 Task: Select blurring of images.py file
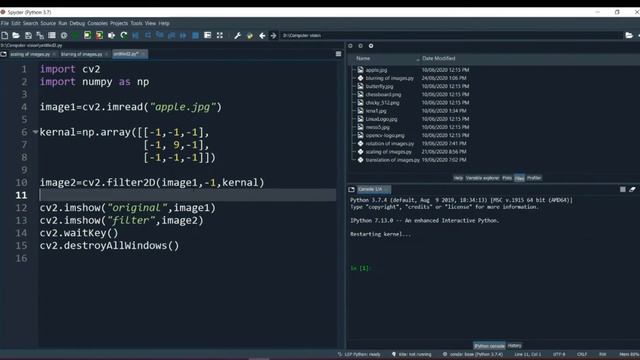click(389, 78)
